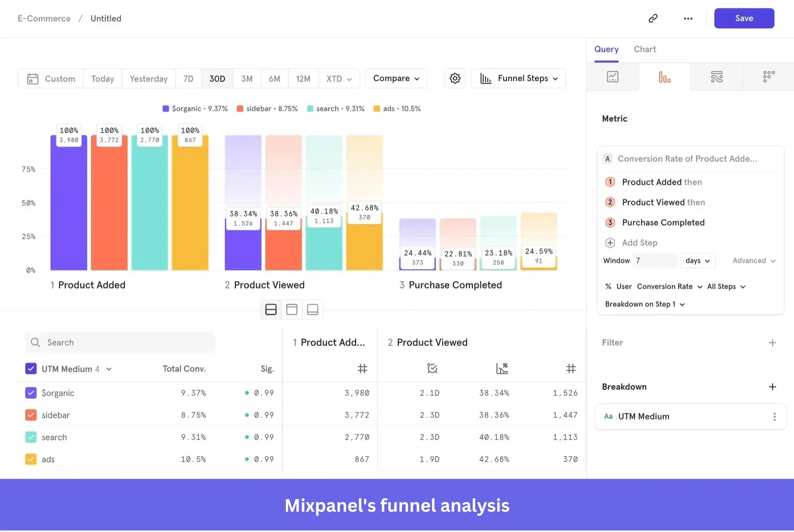Open the funnel flow visualization icon
Viewport: 794px width, 532px height.
(716, 77)
